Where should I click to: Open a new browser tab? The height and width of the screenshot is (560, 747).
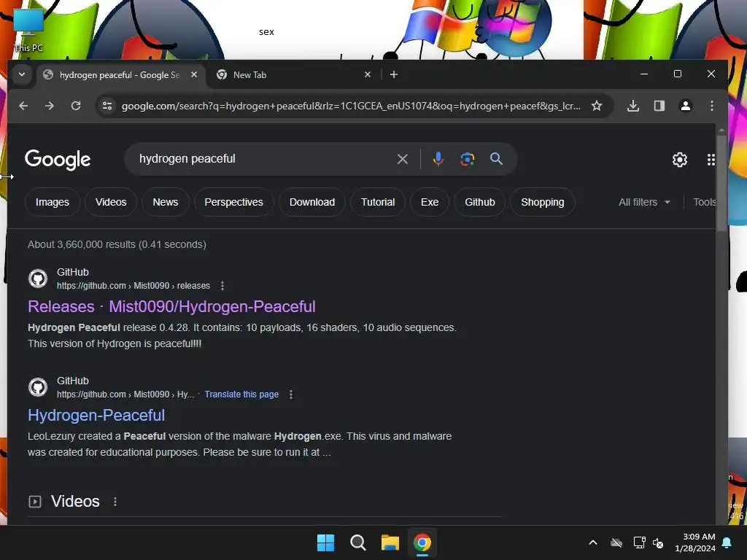(393, 75)
